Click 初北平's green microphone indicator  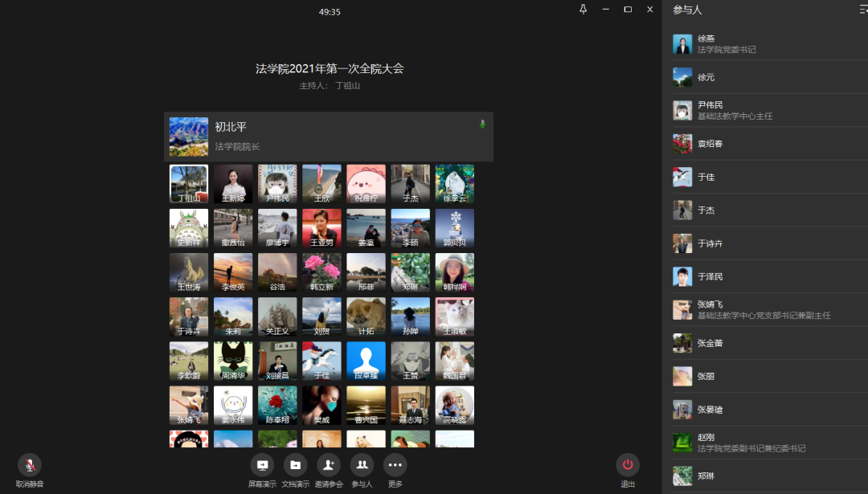click(x=482, y=125)
